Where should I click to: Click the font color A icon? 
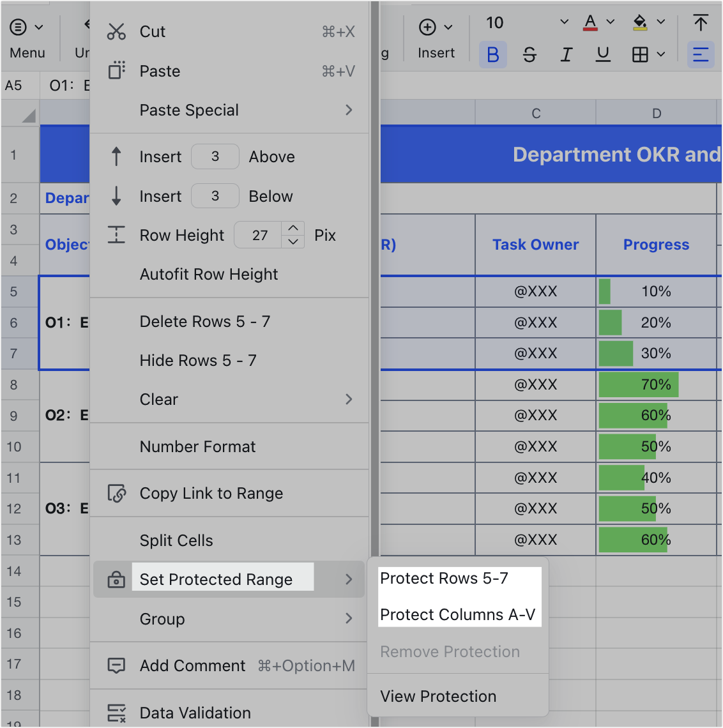point(590,23)
